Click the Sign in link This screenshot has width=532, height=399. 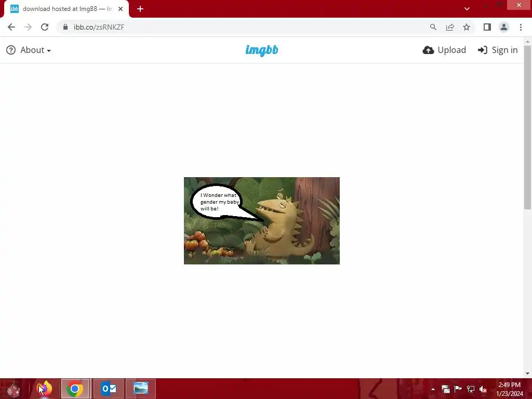498,50
